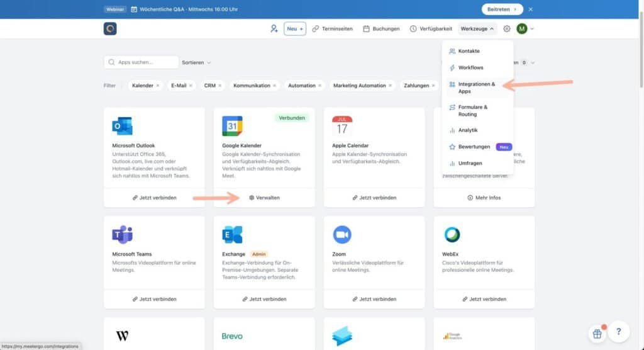Viewport: 644px width, 350px height.
Task: Open the settings gear icon
Action: coord(507,29)
